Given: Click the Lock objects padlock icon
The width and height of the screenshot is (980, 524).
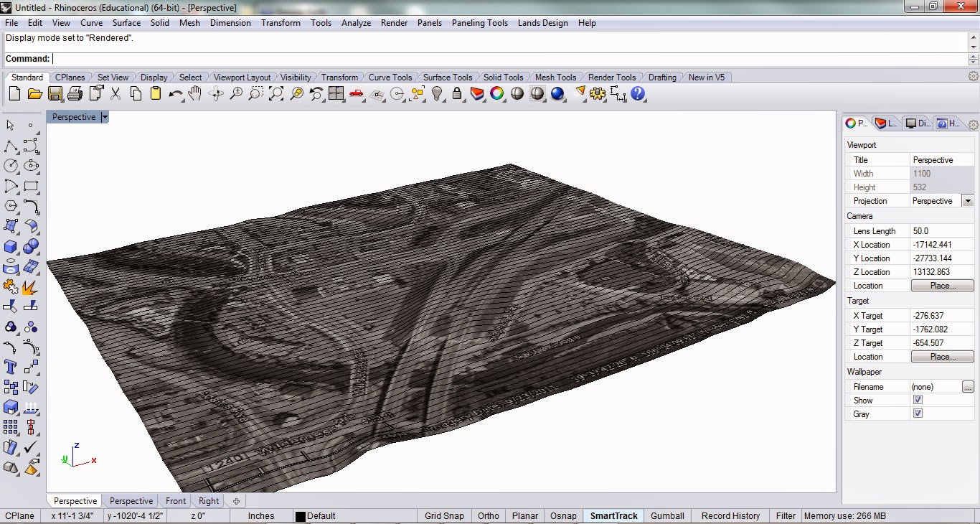Looking at the screenshot, I should pyautogui.click(x=457, y=94).
